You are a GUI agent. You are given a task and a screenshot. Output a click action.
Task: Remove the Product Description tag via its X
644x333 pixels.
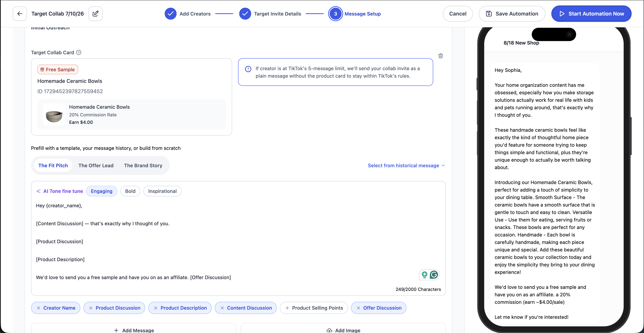[155, 308]
